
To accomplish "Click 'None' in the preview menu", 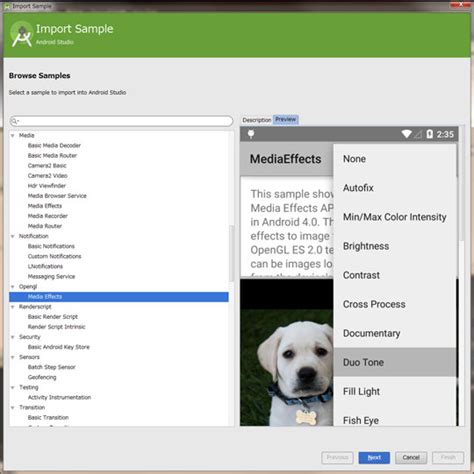I will pos(354,159).
